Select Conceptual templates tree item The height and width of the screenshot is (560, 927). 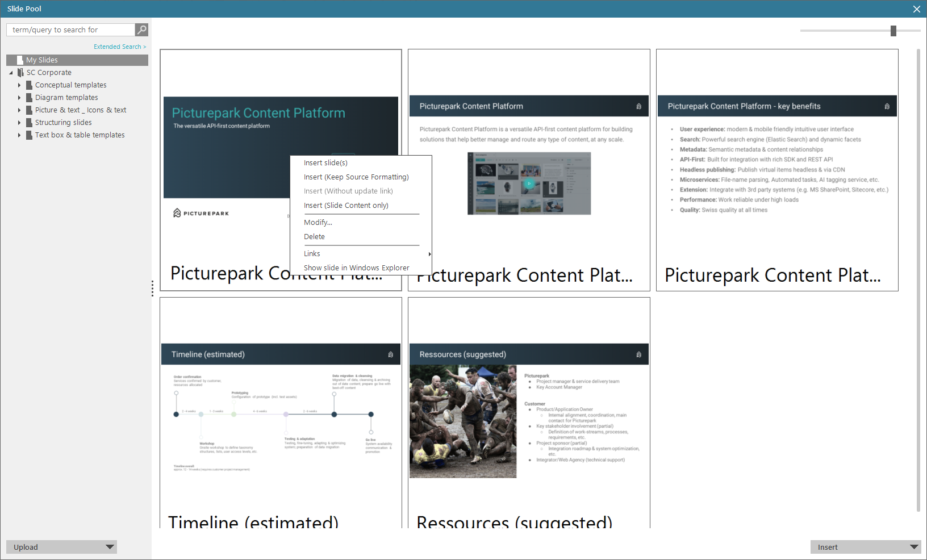(71, 85)
